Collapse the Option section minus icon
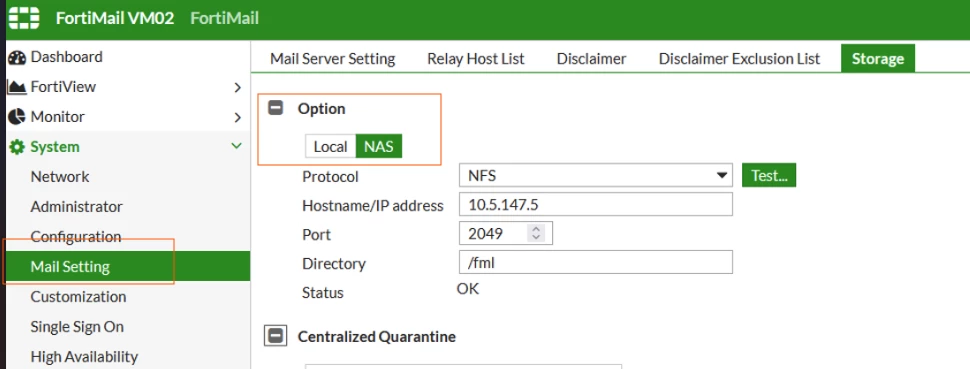Screen dimensions: 970x369 pos(275,108)
